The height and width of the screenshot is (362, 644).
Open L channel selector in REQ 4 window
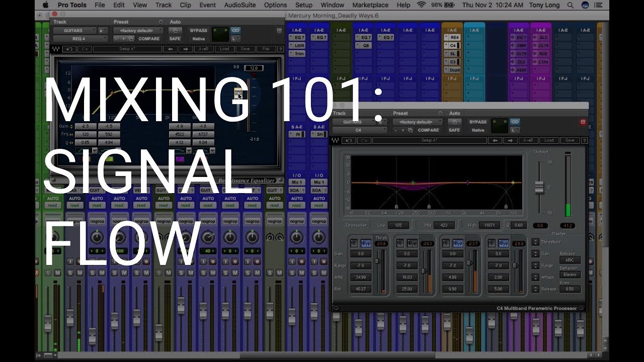click(235, 39)
